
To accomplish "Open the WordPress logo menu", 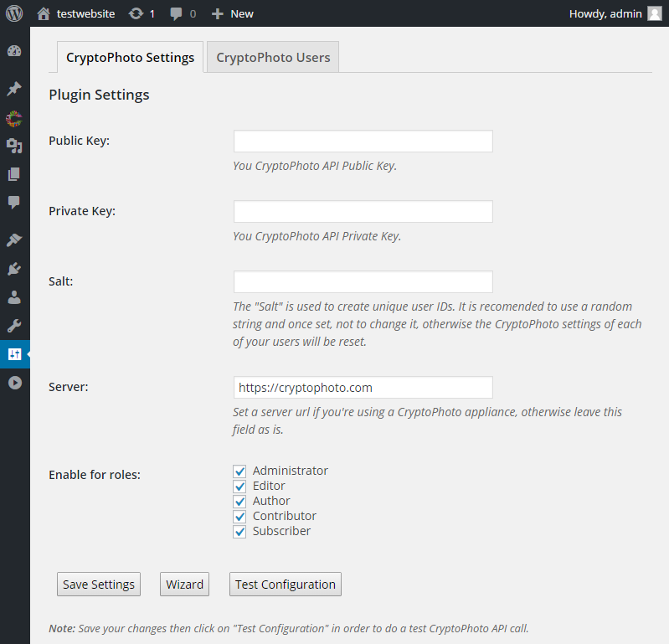I will 14,13.
